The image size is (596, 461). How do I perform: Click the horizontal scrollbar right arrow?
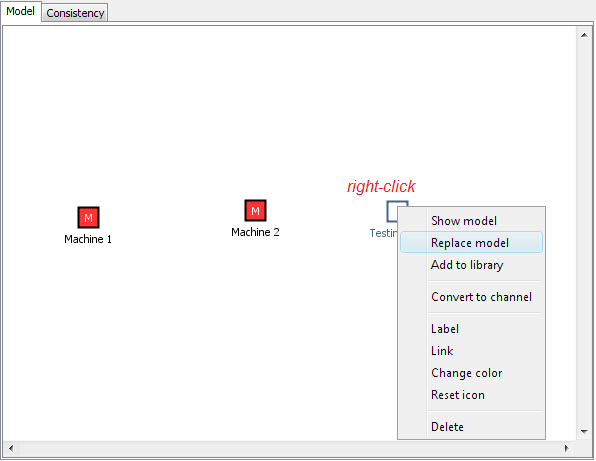pos(567,448)
